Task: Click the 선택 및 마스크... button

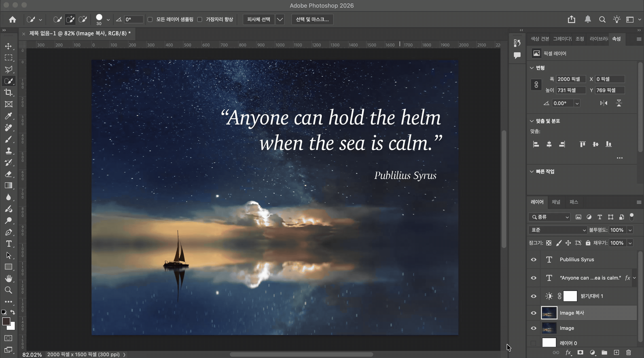Action: 312,19
